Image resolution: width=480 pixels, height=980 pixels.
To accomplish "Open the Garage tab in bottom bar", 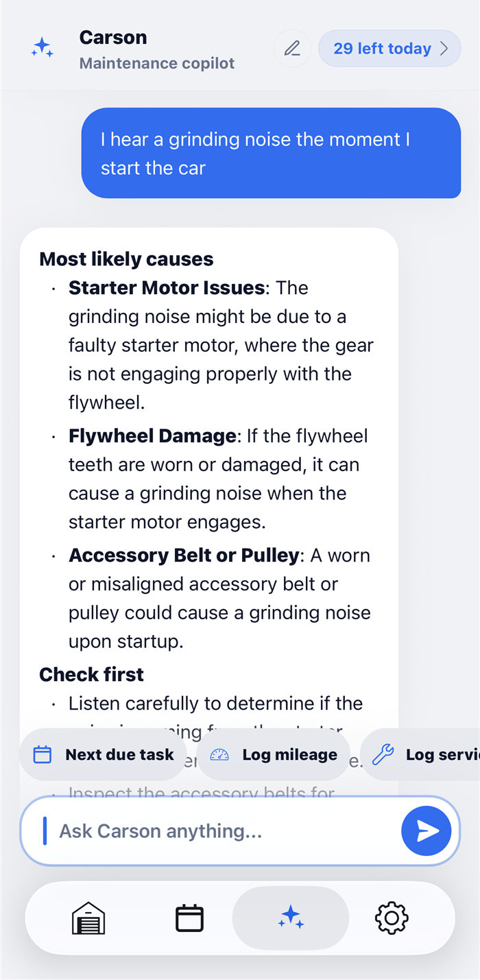I will coord(88,918).
